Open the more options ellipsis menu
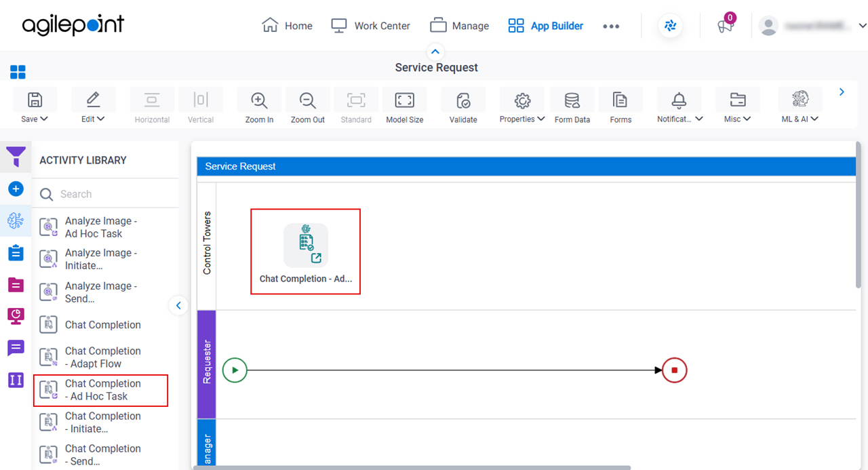Viewport: 868px width, 470px height. tap(611, 26)
